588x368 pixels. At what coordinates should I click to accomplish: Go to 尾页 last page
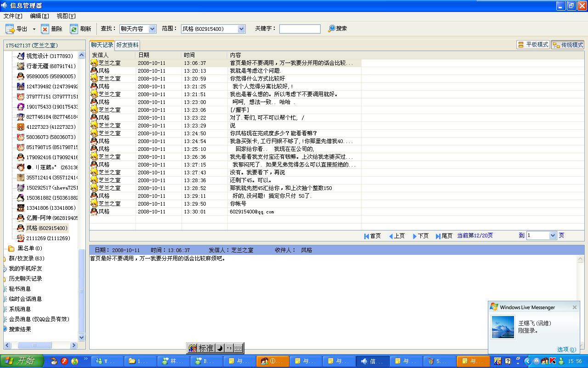(x=444, y=236)
